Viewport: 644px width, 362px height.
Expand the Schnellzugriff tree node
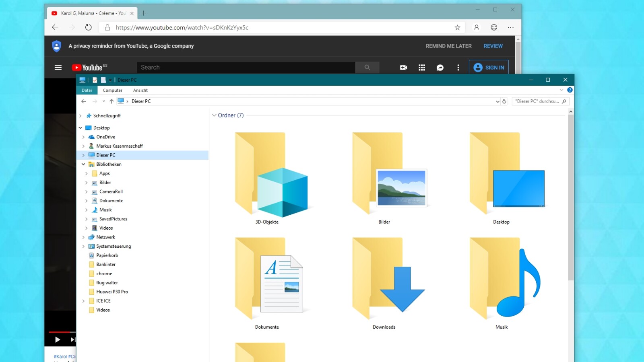tap(80, 116)
